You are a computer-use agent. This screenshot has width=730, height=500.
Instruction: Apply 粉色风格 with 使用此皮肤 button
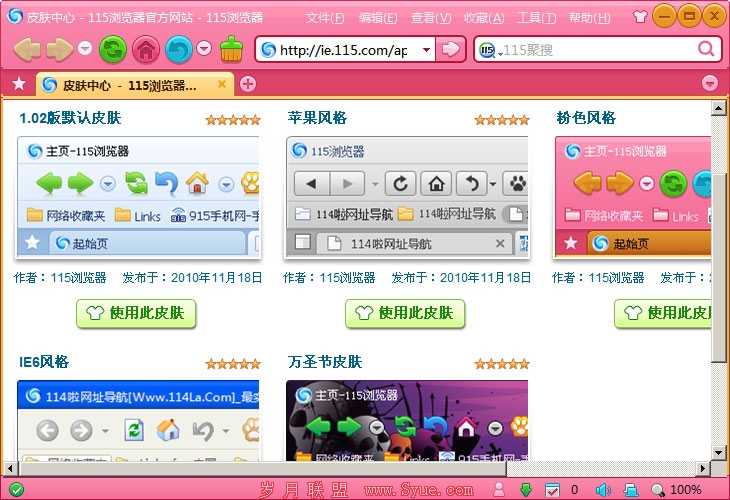(x=662, y=313)
